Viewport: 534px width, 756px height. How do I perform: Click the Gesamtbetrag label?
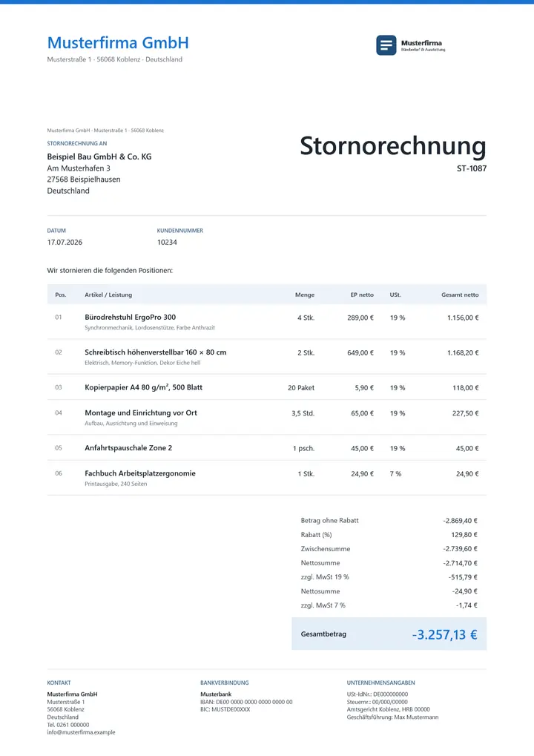[323, 634]
